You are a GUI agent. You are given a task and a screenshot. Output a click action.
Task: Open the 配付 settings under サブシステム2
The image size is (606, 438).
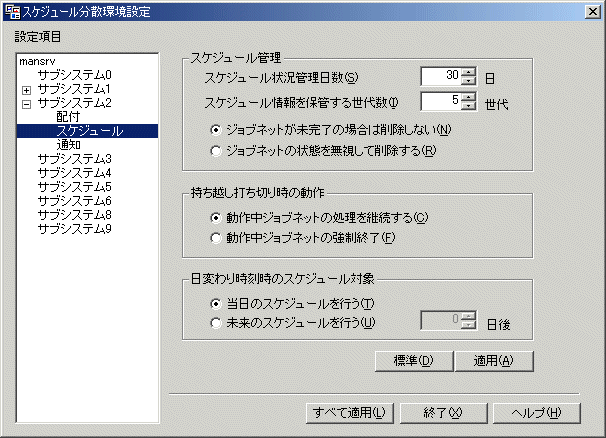(68, 117)
